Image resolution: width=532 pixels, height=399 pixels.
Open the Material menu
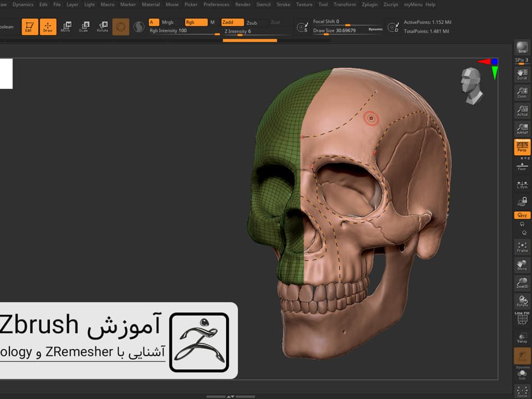click(x=151, y=4)
